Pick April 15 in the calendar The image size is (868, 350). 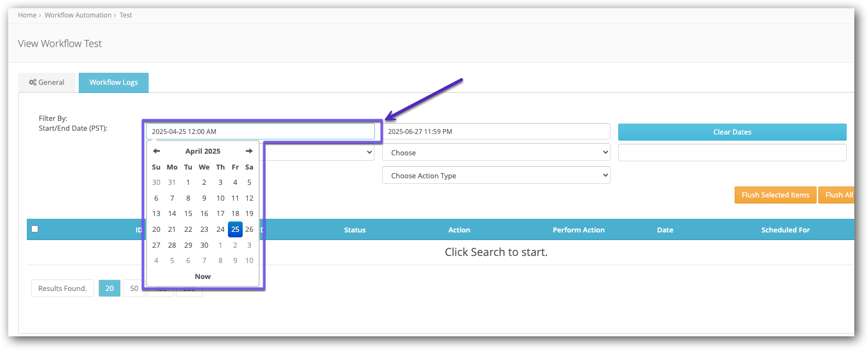click(188, 213)
